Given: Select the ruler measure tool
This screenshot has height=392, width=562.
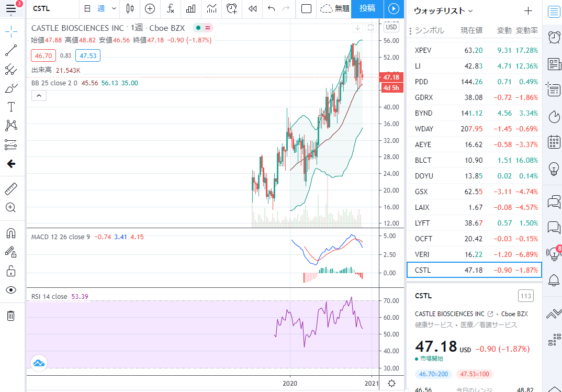Looking at the screenshot, I should click(x=11, y=189).
